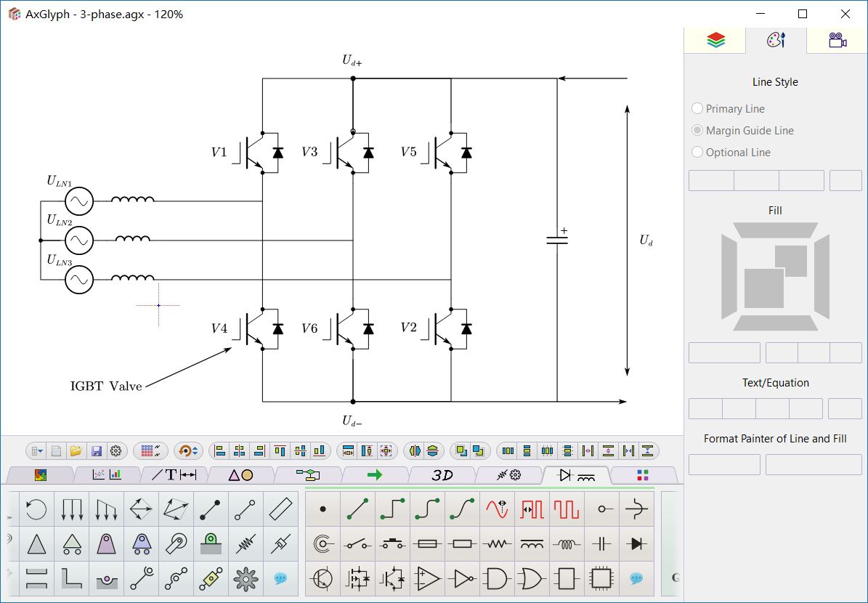The image size is (868, 603).
Task: Select the resistor symbol
Action: 498,543
